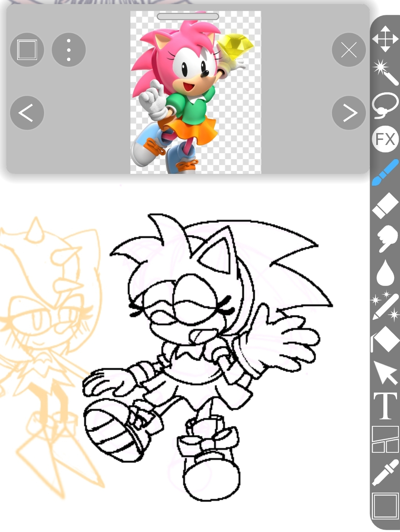The height and width of the screenshot is (532, 400).
Task: Open the FX filter tool
Action: 385,139
